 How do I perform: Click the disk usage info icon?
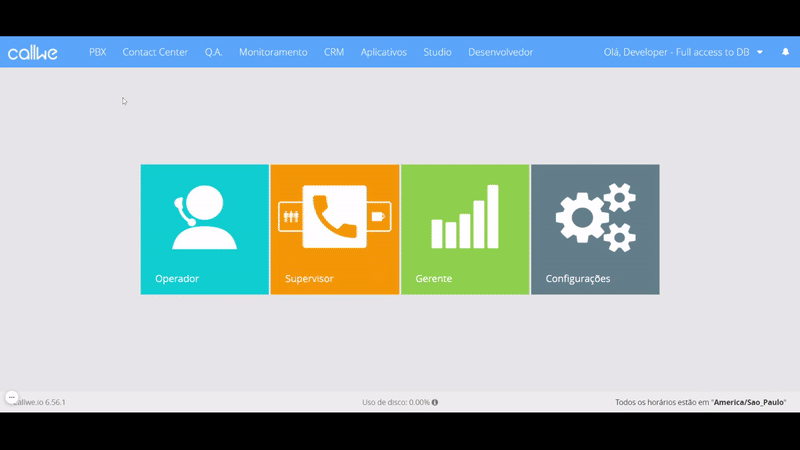[x=435, y=402]
